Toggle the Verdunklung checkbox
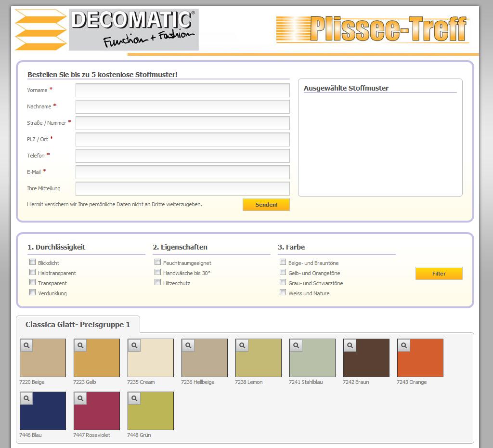 (x=33, y=292)
